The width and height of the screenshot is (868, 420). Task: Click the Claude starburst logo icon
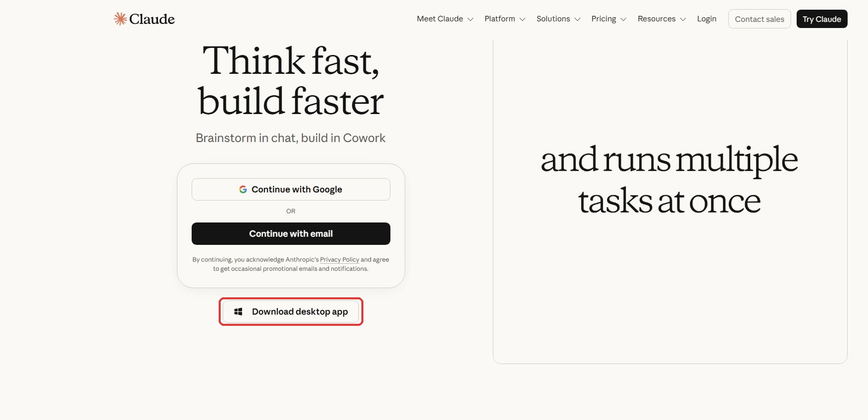(120, 19)
